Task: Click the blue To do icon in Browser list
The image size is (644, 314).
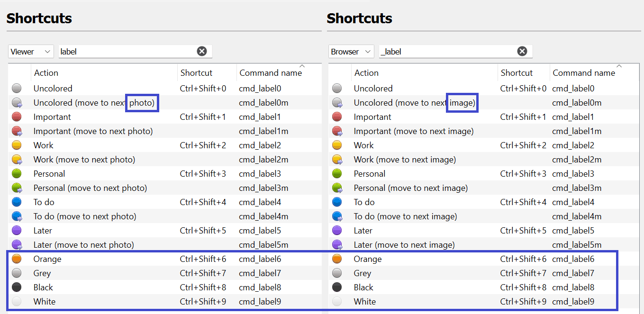Action: pos(337,202)
